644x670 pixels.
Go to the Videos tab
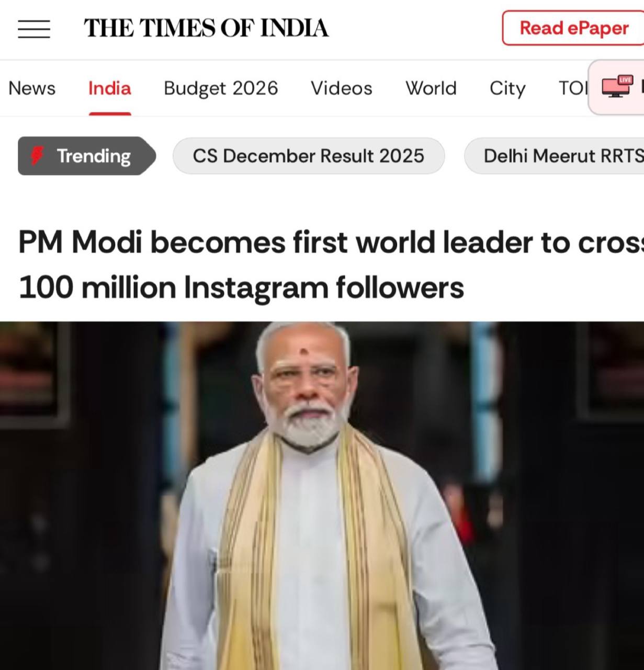[x=342, y=88]
